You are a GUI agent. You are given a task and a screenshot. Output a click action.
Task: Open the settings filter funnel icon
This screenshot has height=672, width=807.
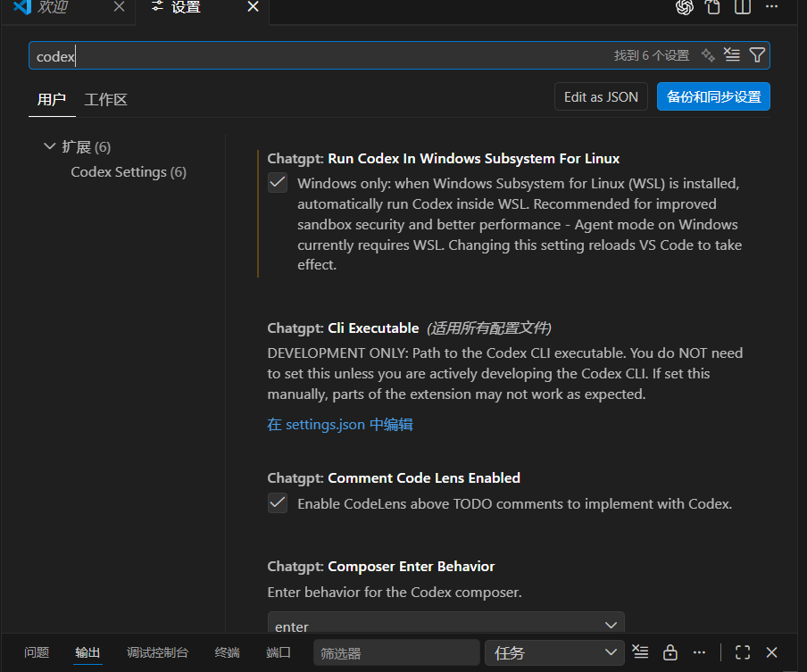[757, 54]
